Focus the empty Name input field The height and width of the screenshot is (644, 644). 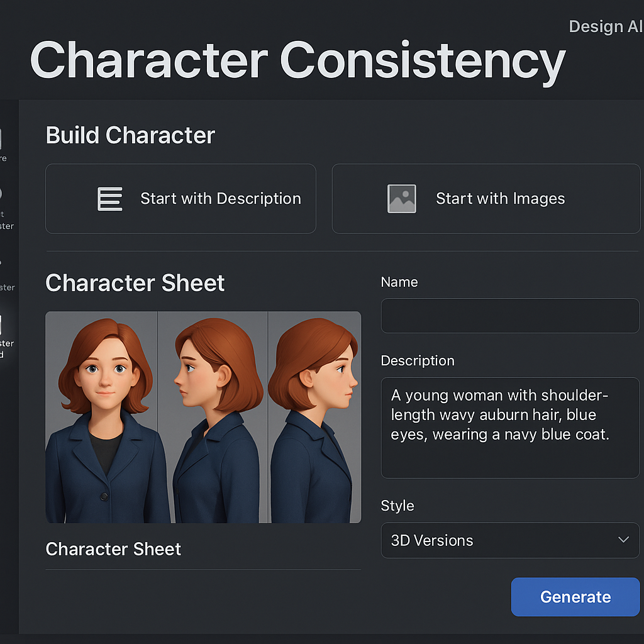(509, 316)
